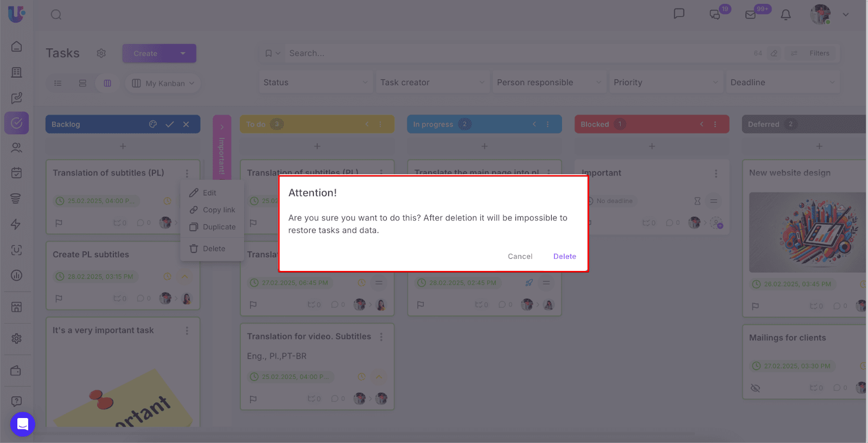The height and width of the screenshot is (443, 868).
Task: Open the global search magnifier
Action: tap(56, 15)
